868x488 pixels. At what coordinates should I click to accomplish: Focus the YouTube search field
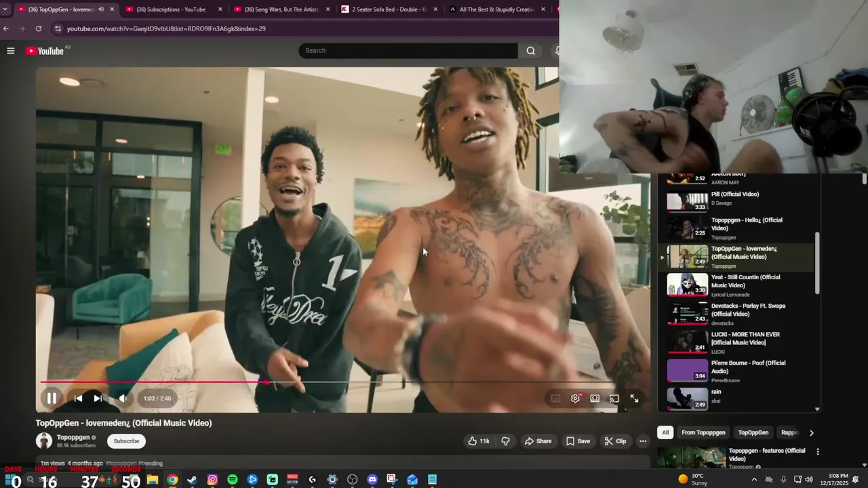[408, 50]
